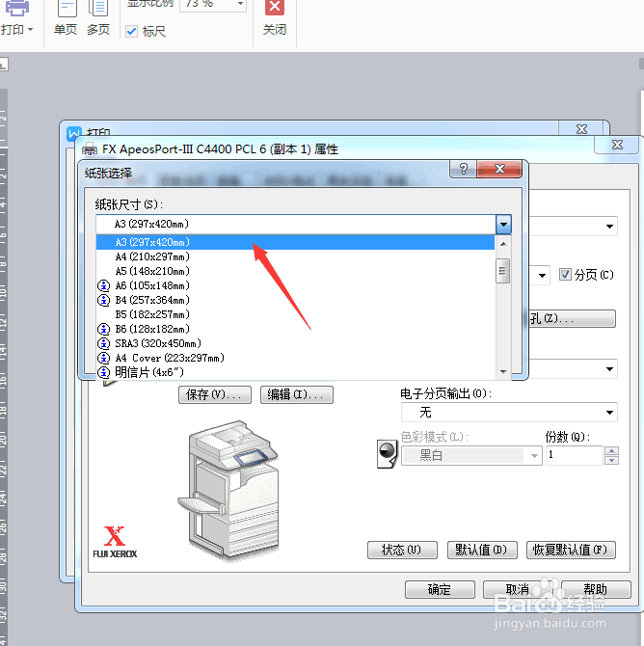The height and width of the screenshot is (646, 644).
Task: Click the icon beside A4 Cover
Action: pyautogui.click(x=104, y=358)
